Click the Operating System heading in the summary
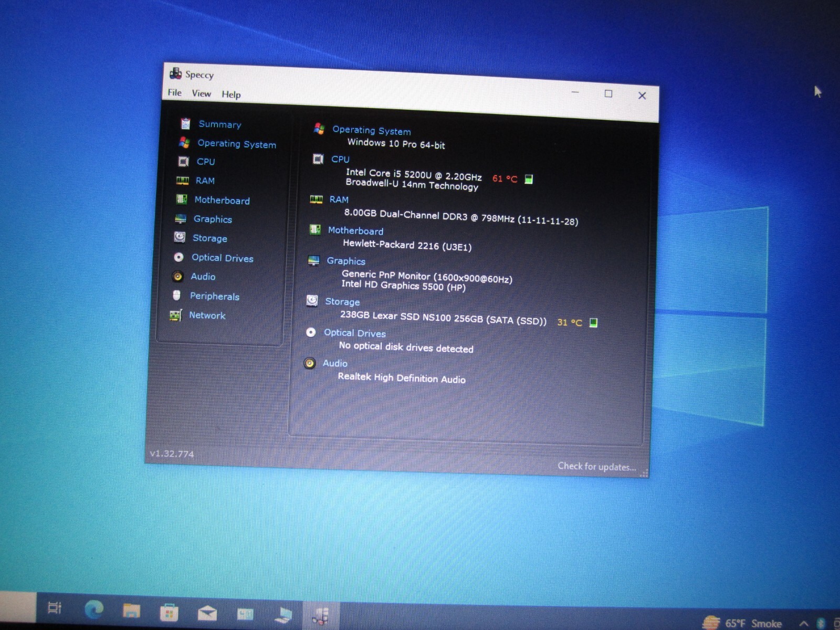Image resolution: width=840 pixels, height=630 pixels. click(372, 130)
